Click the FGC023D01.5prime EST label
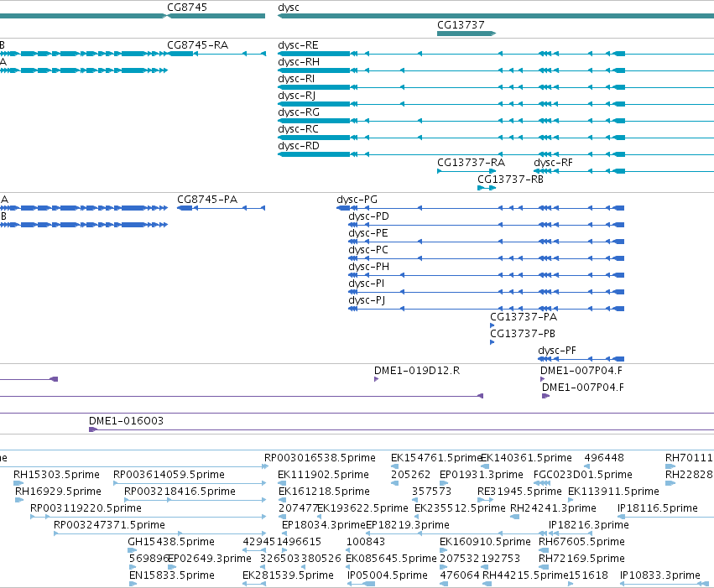Screen dimensions: 714x588 tap(583, 475)
